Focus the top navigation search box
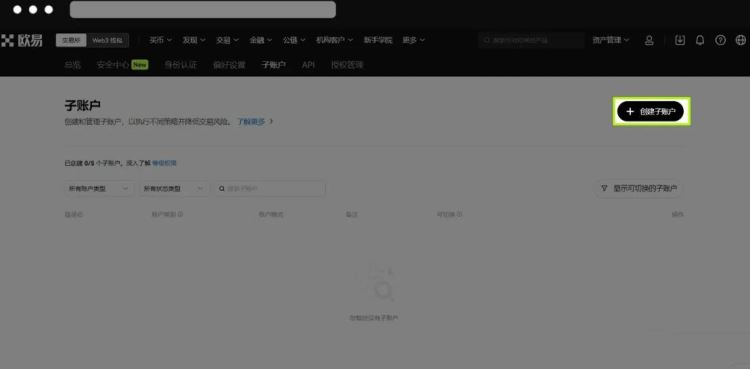This screenshot has height=369, width=750. 531,40
